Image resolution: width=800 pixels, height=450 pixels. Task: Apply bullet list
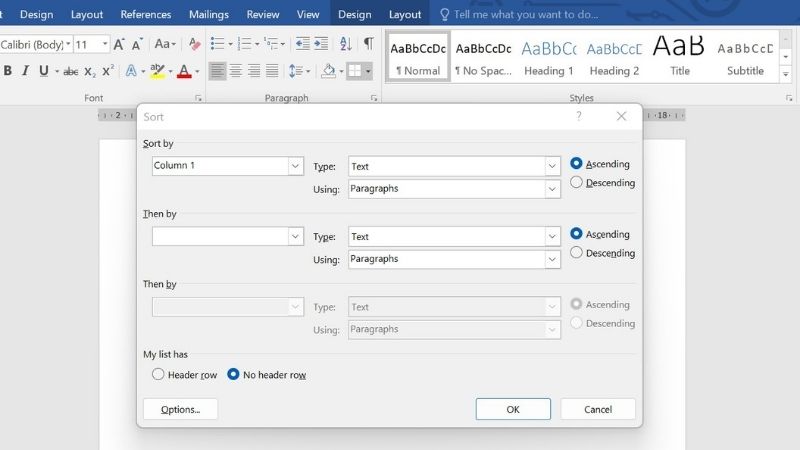[217, 44]
